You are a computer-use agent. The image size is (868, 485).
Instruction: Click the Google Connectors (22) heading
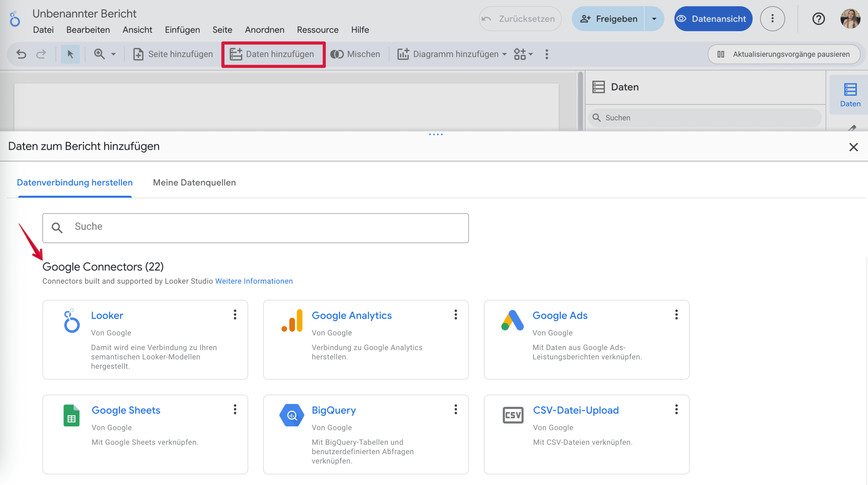103,267
